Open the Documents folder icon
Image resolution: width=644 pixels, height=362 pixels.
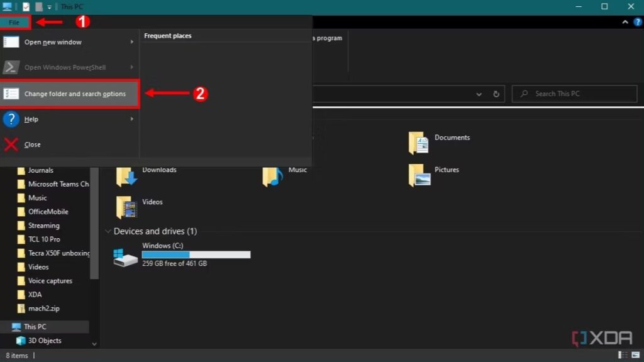pos(418,143)
